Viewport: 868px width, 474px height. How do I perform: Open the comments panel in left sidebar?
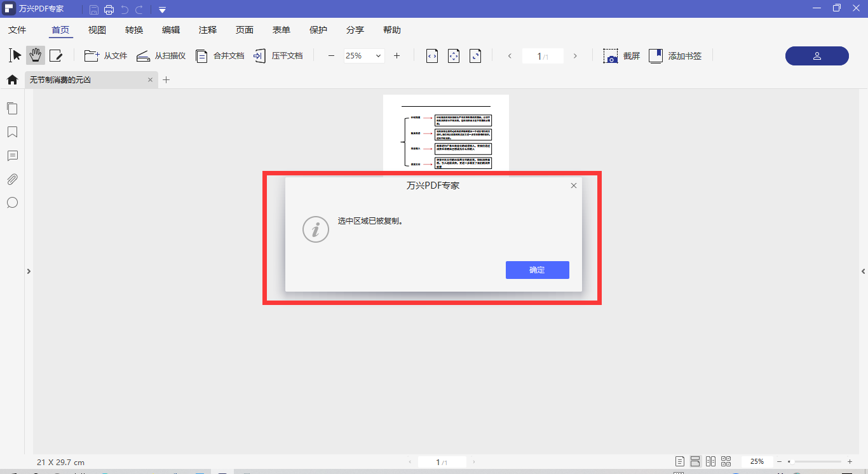(x=12, y=156)
